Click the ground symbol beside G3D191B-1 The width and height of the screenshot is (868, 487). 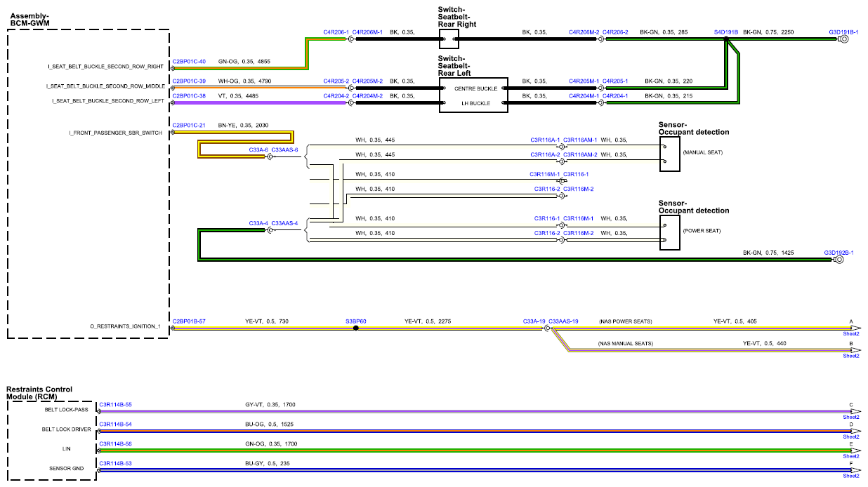[x=844, y=39]
